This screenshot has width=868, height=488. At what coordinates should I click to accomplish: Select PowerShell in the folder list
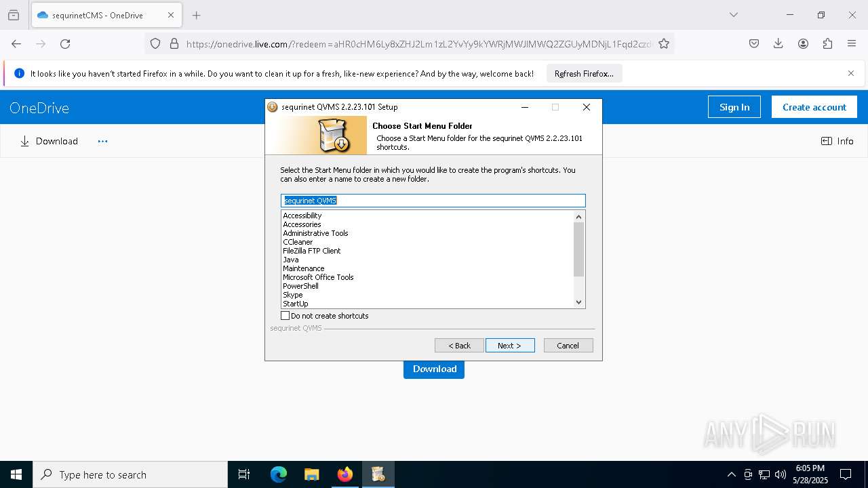click(300, 286)
